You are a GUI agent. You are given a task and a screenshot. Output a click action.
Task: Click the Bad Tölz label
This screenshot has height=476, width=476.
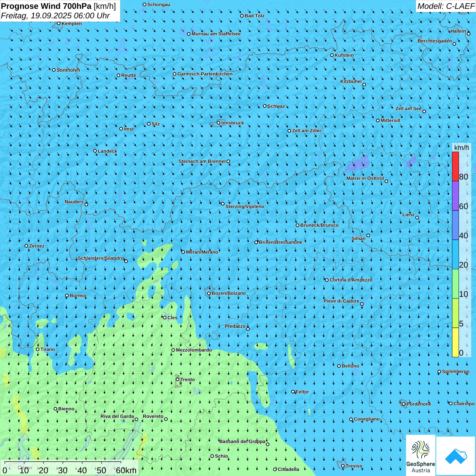[254, 16]
